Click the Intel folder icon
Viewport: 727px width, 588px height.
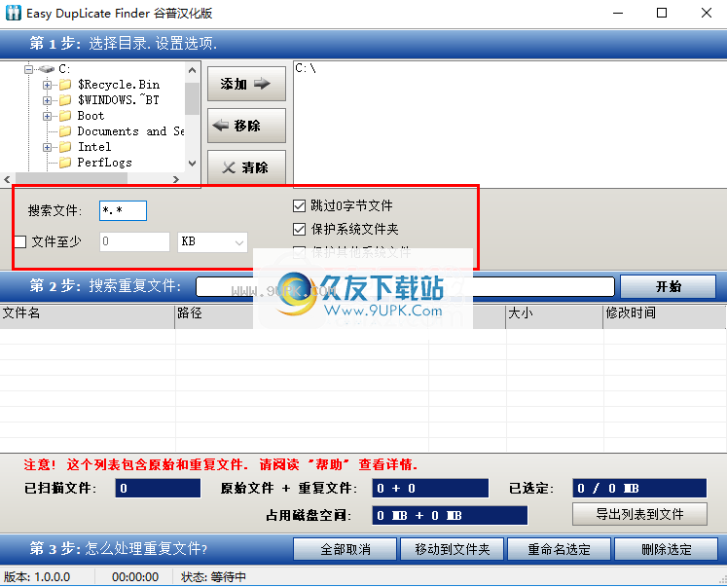pos(65,147)
